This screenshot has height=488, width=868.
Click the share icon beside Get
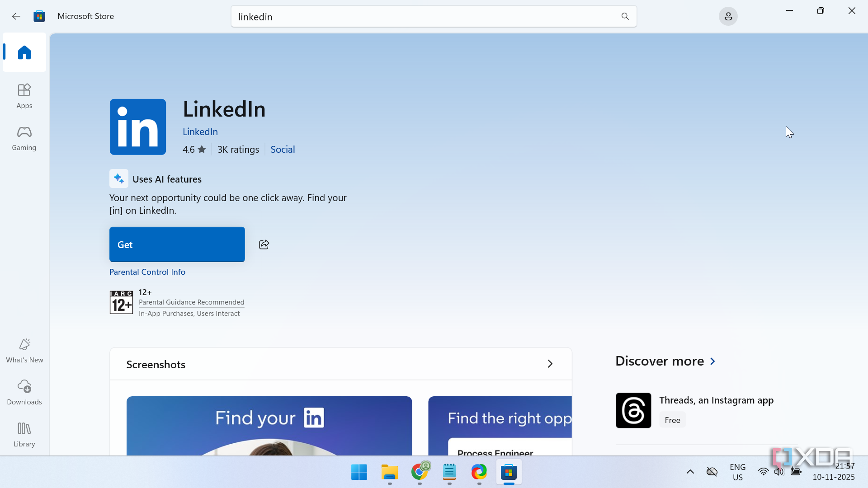264,244
